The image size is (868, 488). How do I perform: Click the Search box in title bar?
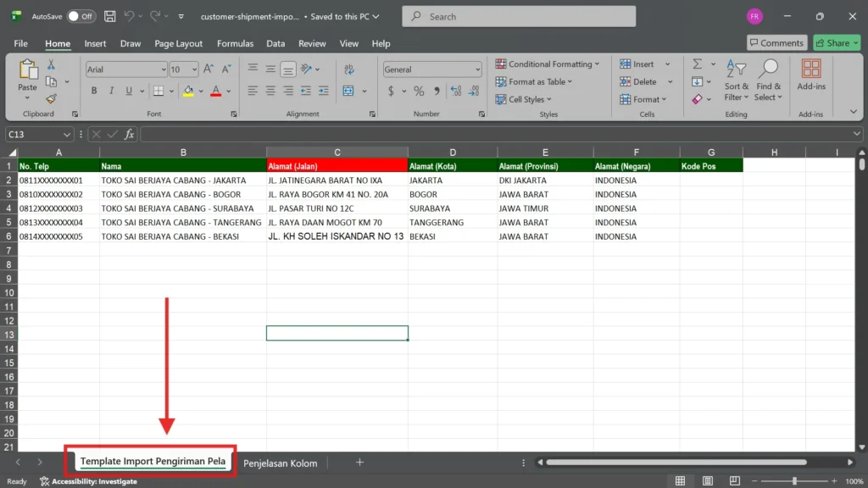pyautogui.click(x=519, y=17)
